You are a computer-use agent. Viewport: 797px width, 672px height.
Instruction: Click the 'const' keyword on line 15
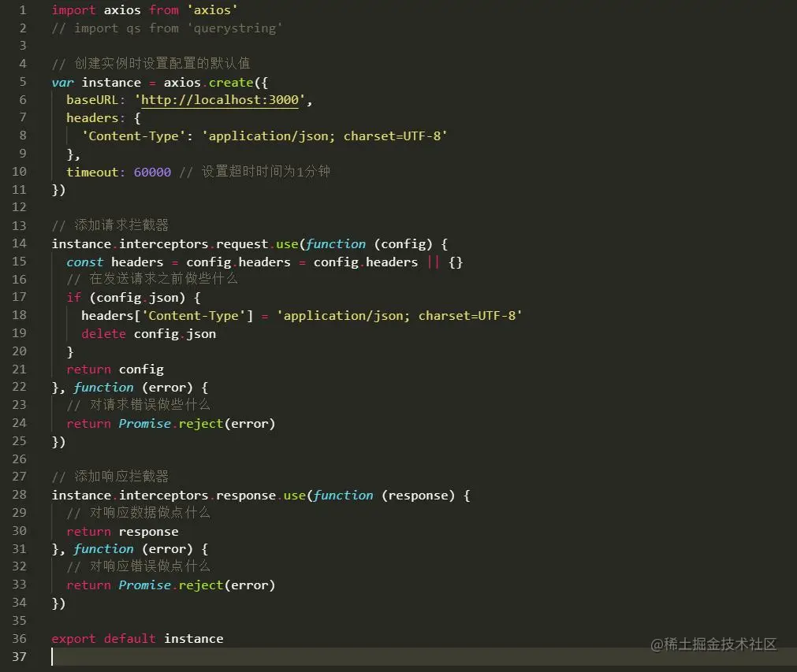(x=85, y=262)
